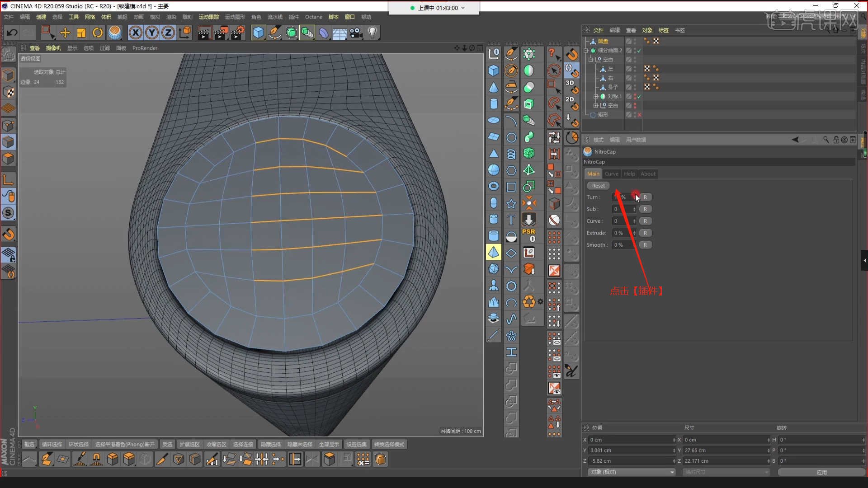Select the Knife tool icon
This screenshot has height=488, width=868.
[x=162, y=459]
